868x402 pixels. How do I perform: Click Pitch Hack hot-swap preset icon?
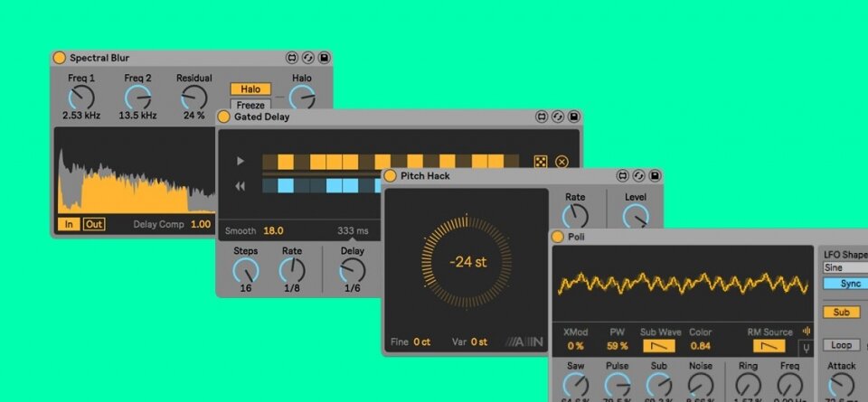639,176
